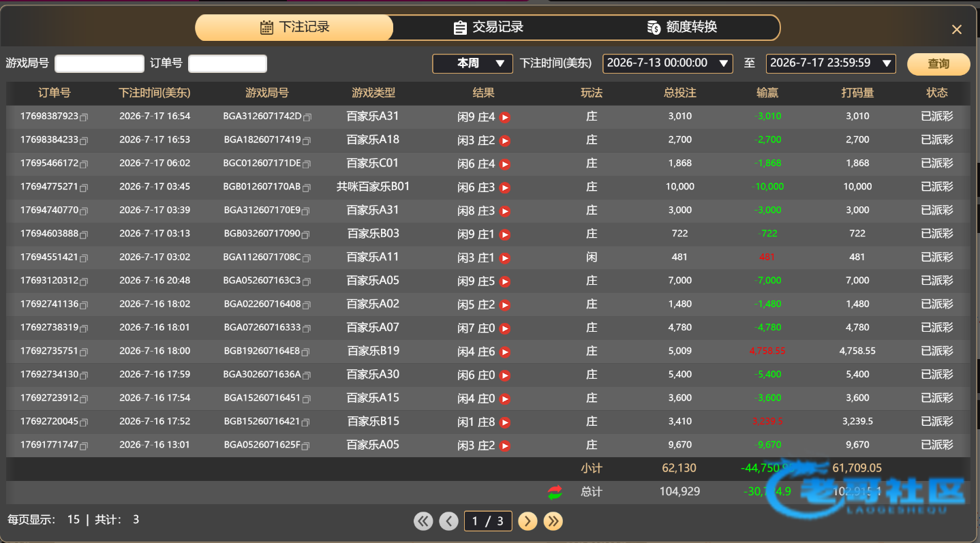The image size is (980, 543).
Task: Click the loss value -10,000
Action: pyautogui.click(x=768, y=187)
